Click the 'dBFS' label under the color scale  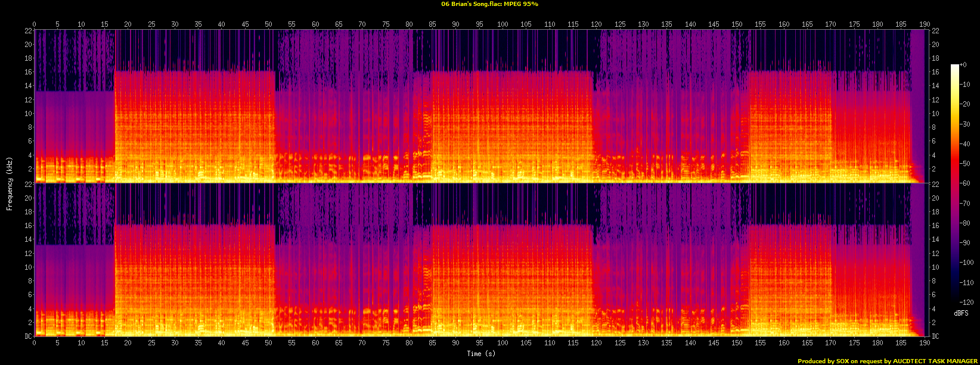(x=960, y=313)
